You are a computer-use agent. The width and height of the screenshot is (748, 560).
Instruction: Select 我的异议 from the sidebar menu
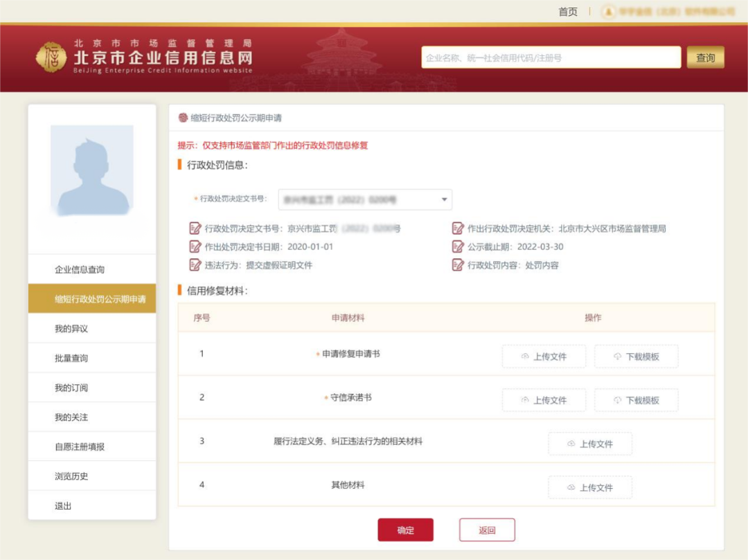tap(71, 329)
